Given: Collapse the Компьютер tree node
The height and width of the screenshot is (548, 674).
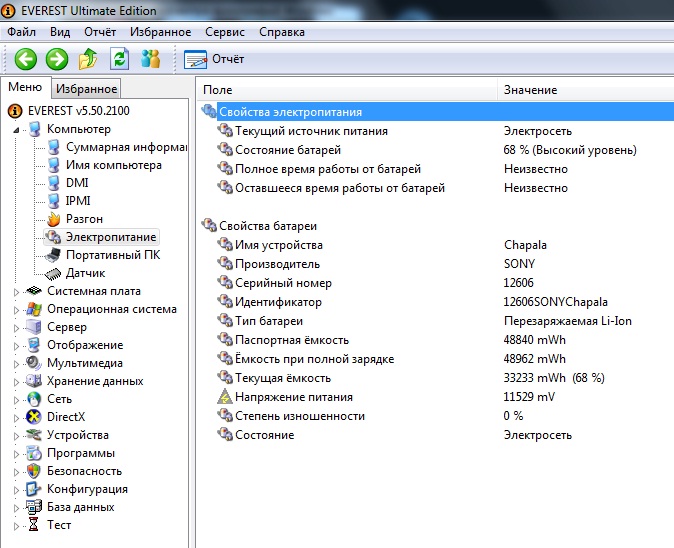Looking at the screenshot, I should coord(16,130).
